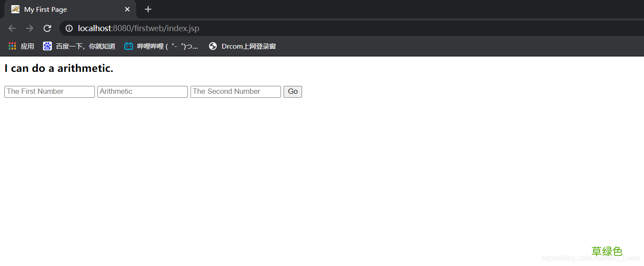Open a new browser tab
The width and height of the screenshot is (644, 266).
[148, 9]
